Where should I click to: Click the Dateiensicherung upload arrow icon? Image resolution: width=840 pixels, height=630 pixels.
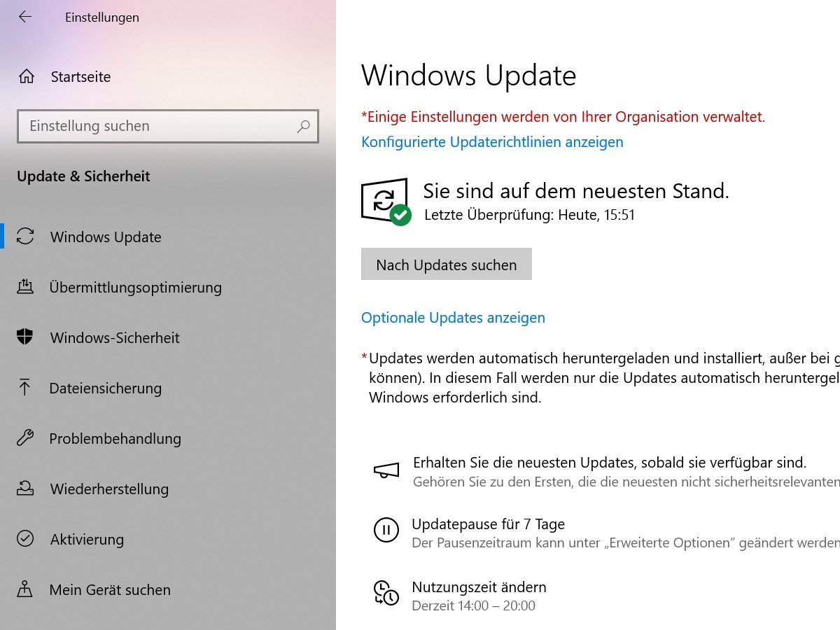(x=25, y=388)
